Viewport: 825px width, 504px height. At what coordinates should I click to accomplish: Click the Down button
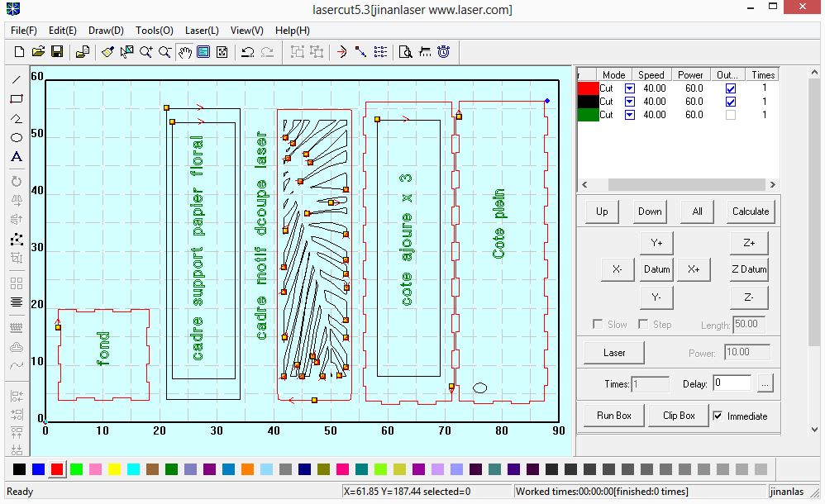tap(650, 212)
